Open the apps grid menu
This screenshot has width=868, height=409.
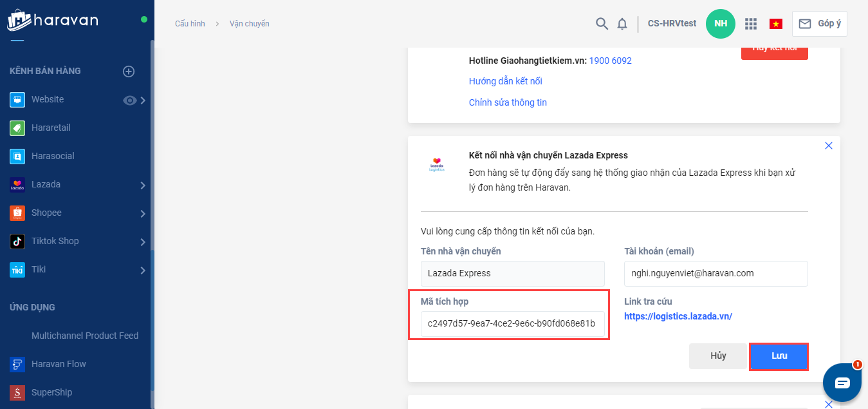tap(750, 24)
